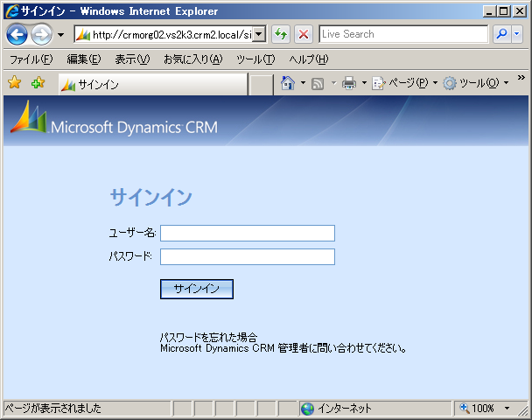This screenshot has height=420, width=532.
Task: Click the green Refresh arrows icon
Action: click(281, 34)
